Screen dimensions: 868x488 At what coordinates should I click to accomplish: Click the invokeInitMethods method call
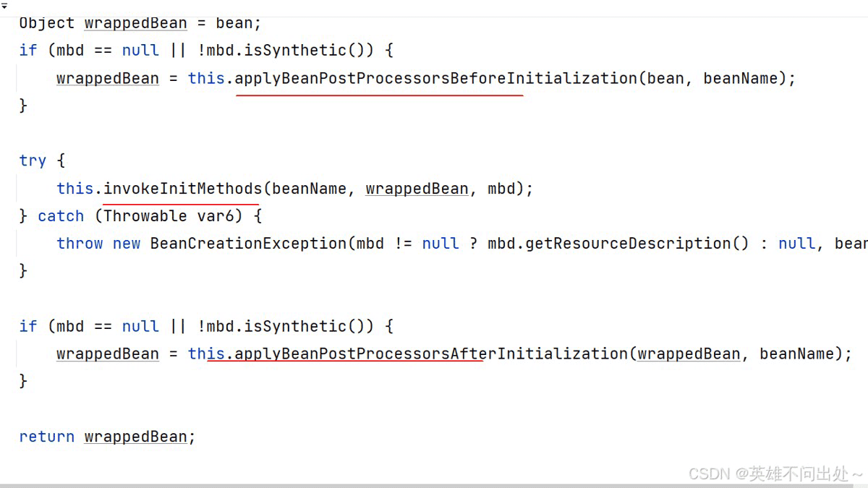(x=183, y=189)
